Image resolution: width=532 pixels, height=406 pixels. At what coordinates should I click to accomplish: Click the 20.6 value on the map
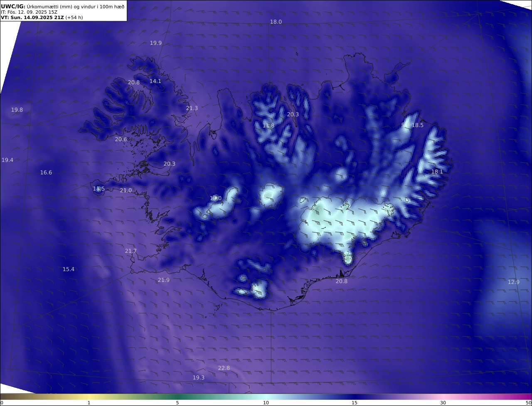coord(121,139)
